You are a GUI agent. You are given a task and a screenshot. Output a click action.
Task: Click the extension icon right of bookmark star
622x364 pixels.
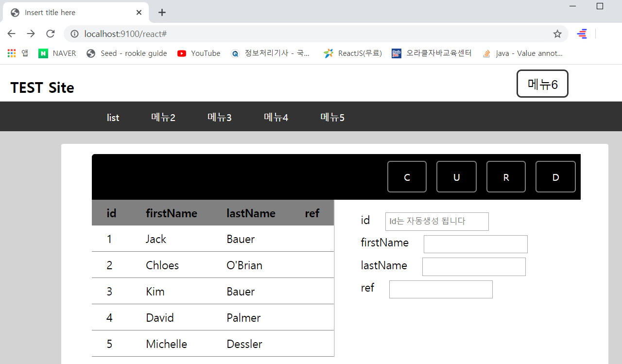582,34
